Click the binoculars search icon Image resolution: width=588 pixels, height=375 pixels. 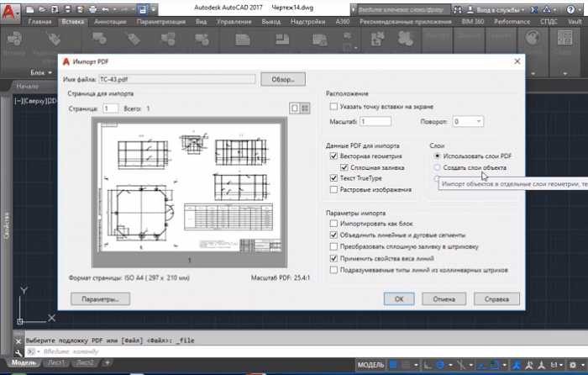tap(458, 10)
